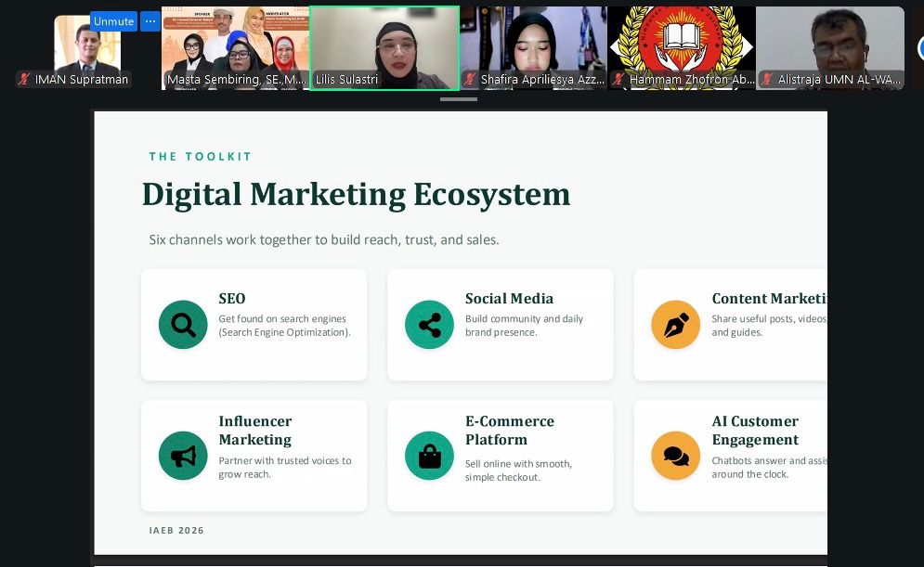The height and width of the screenshot is (567, 924).
Task: Click the 'Masta Sembiring, SE.,M...' name label
Action: click(x=236, y=79)
